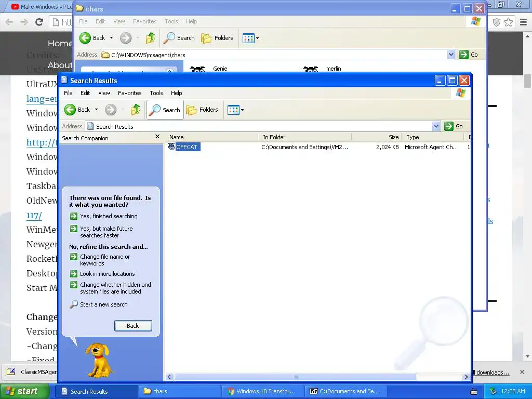Click the Rover search dog character

point(99,360)
